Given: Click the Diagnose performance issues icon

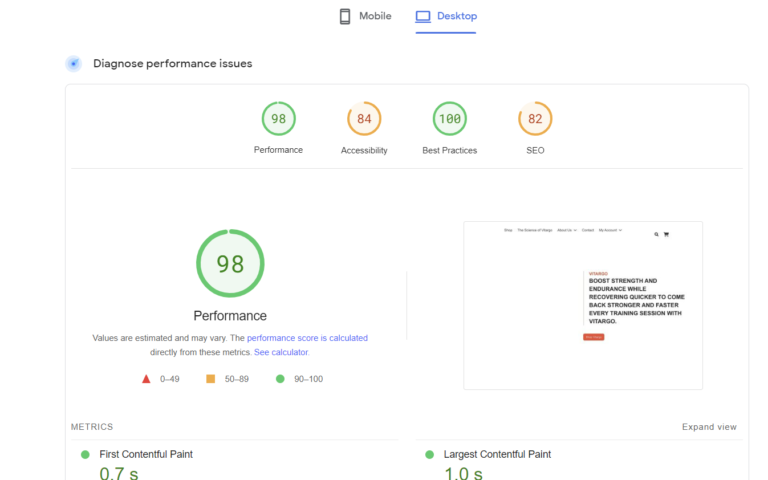Looking at the screenshot, I should tap(73, 64).
